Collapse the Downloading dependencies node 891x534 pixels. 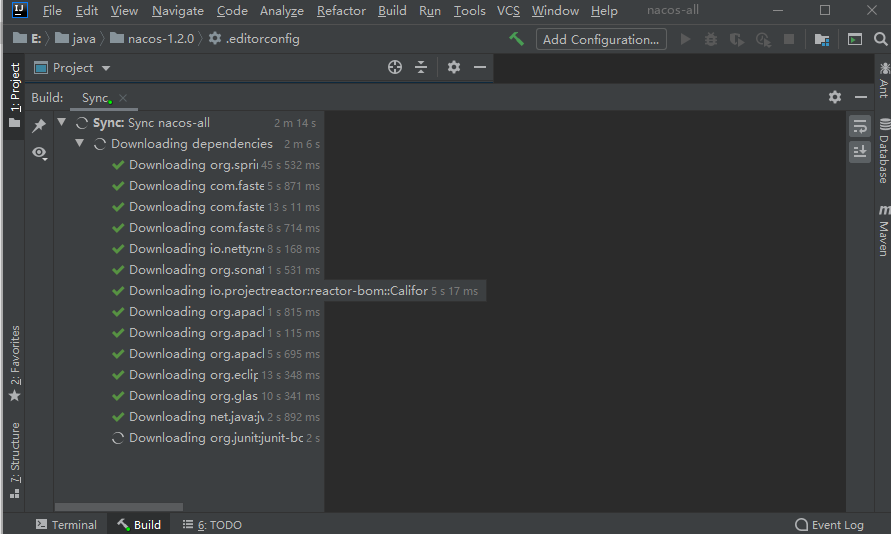click(x=80, y=143)
